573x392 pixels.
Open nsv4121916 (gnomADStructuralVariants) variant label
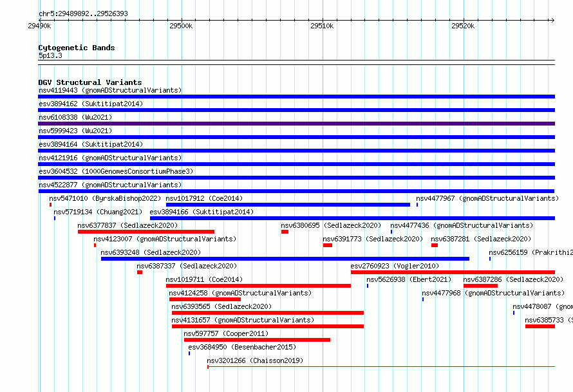coord(110,158)
